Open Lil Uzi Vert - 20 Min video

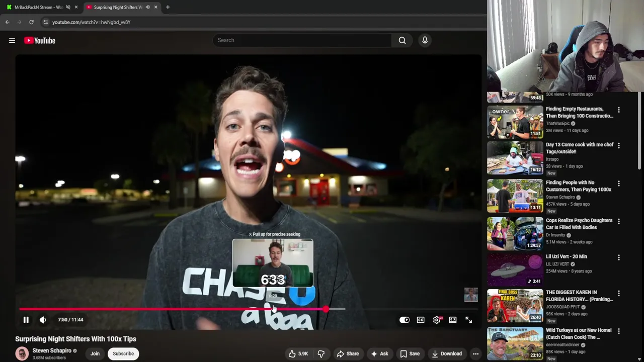click(x=515, y=269)
